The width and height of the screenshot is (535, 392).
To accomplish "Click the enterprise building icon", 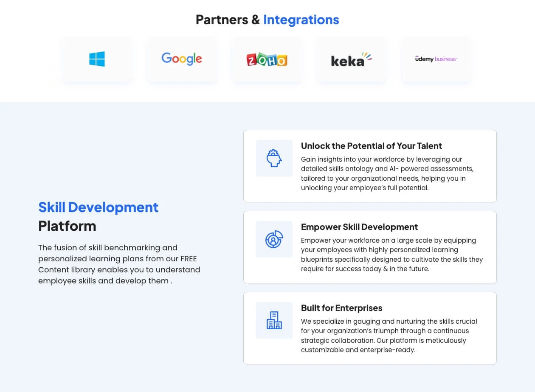I will pos(274,320).
